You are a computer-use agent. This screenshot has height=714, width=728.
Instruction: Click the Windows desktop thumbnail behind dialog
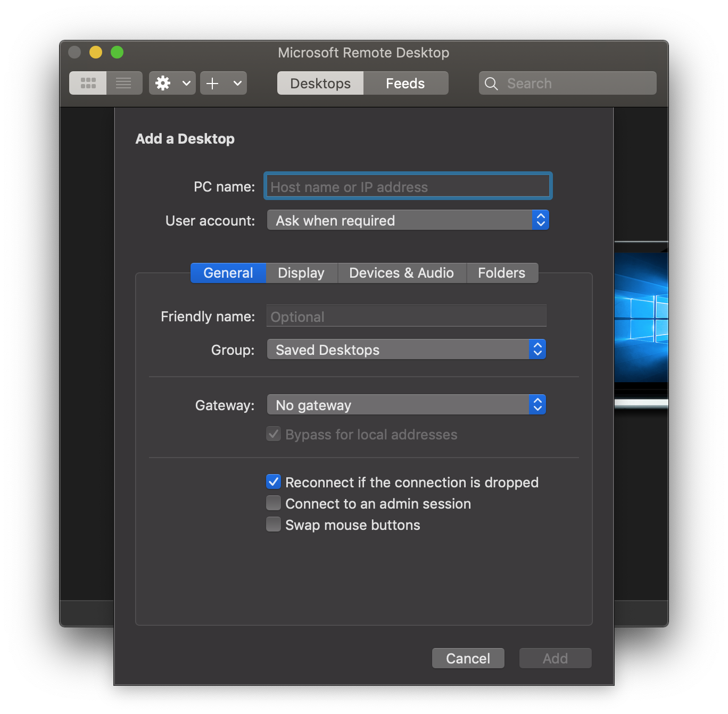pyautogui.click(x=641, y=325)
